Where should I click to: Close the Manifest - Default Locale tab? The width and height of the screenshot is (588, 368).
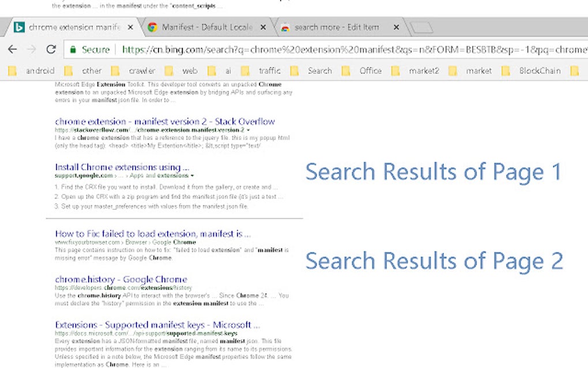click(x=263, y=27)
